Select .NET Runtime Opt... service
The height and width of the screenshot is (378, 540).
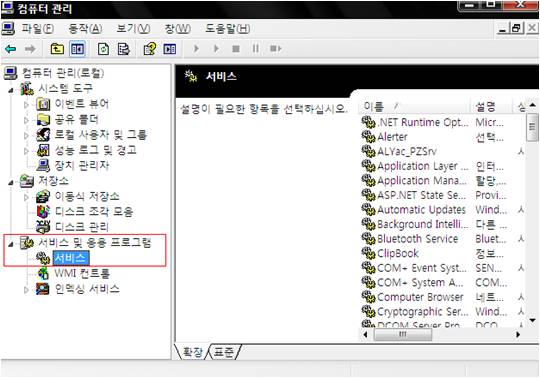(x=422, y=122)
